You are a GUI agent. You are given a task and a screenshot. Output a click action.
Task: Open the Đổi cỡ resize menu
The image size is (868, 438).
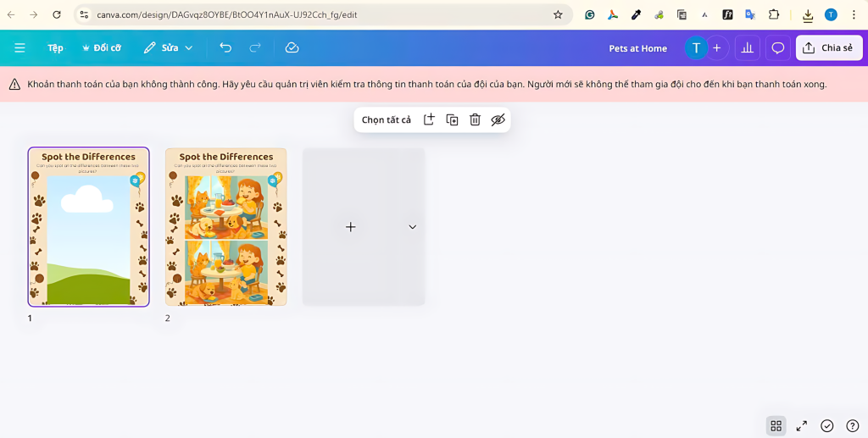101,48
